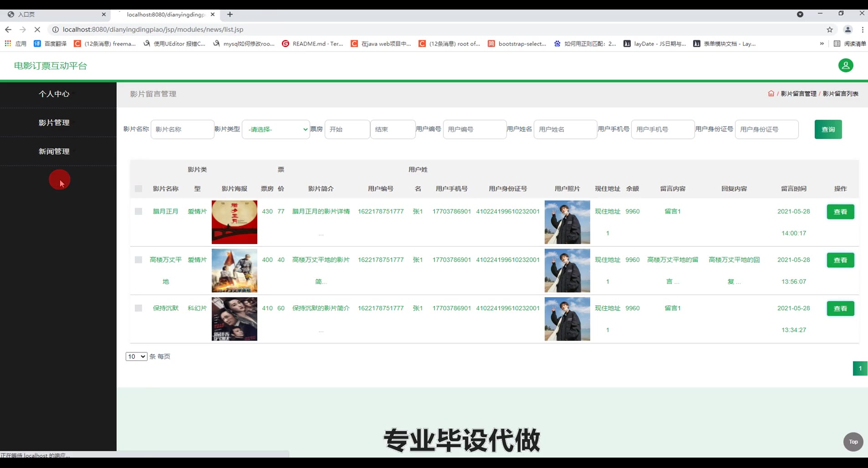Check the row checkbox for 保持沉默
Screen dimensions: 868x468
click(138, 308)
